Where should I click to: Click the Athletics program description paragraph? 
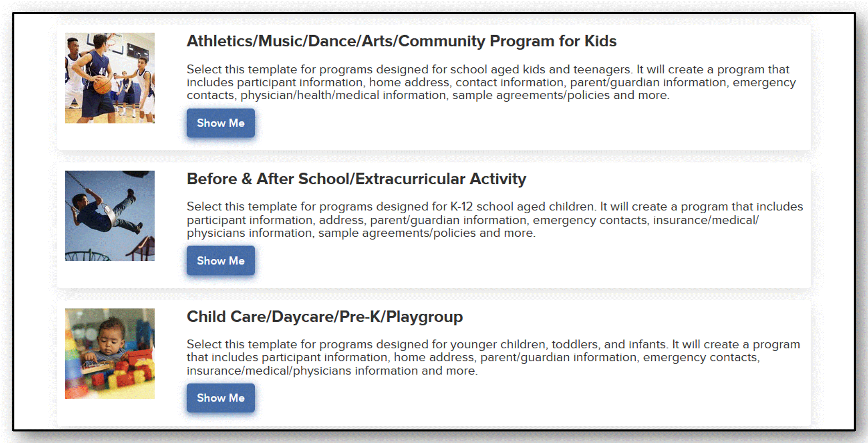(x=491, y=82)
